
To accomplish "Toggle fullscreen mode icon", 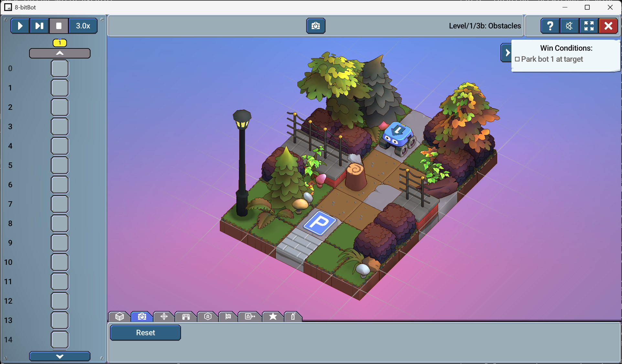I will pos(589,26).
